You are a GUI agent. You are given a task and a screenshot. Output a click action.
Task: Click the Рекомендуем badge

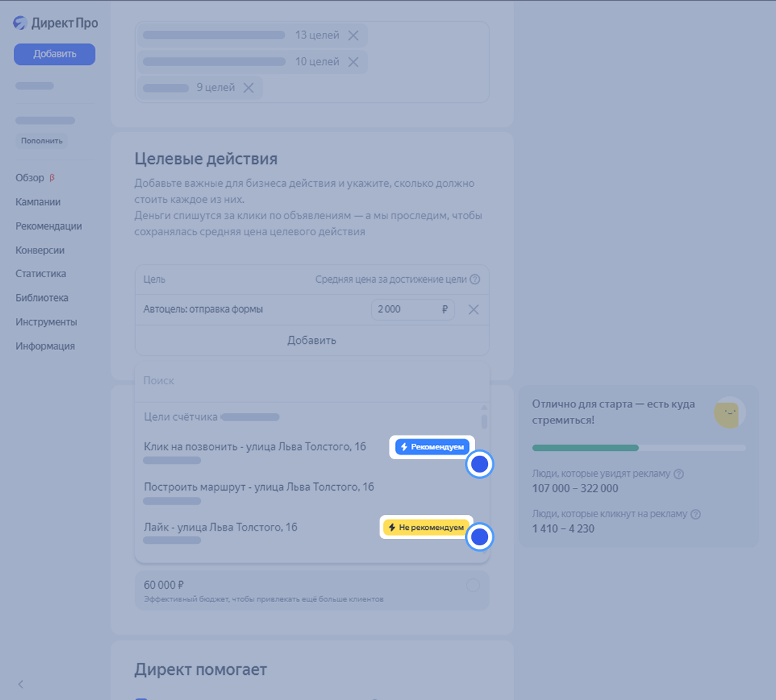click(432, 447)
